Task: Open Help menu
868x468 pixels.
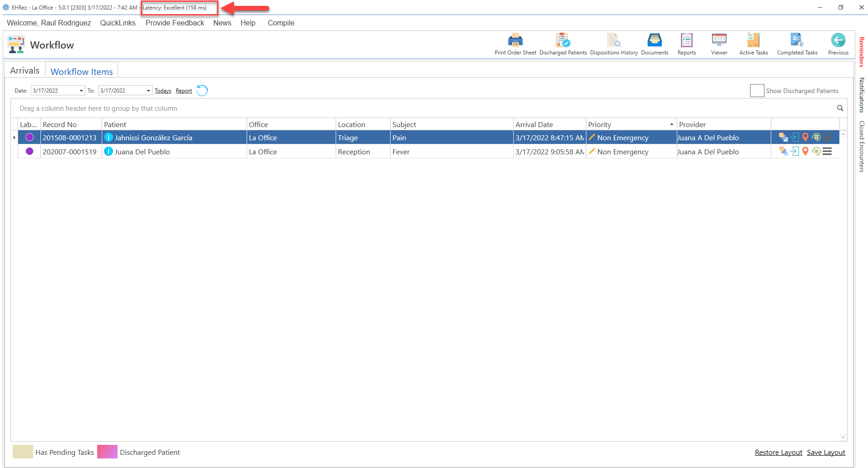Action: click(x=248, y=23)
